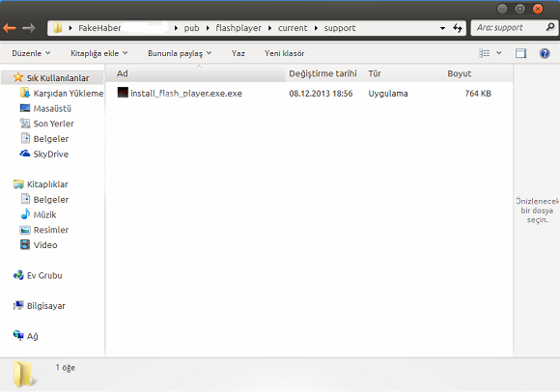The width and height of the screenshot is (560, 392).
Task: Open Bununla paylaş menu
Action: [x=180, y=53]
